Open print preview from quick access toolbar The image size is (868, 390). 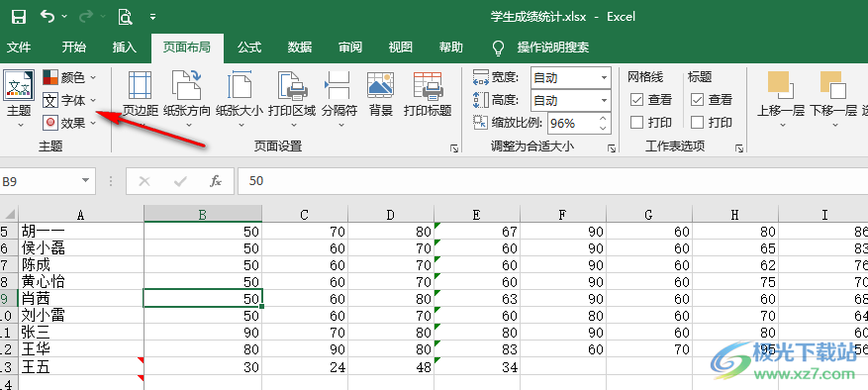125,17
